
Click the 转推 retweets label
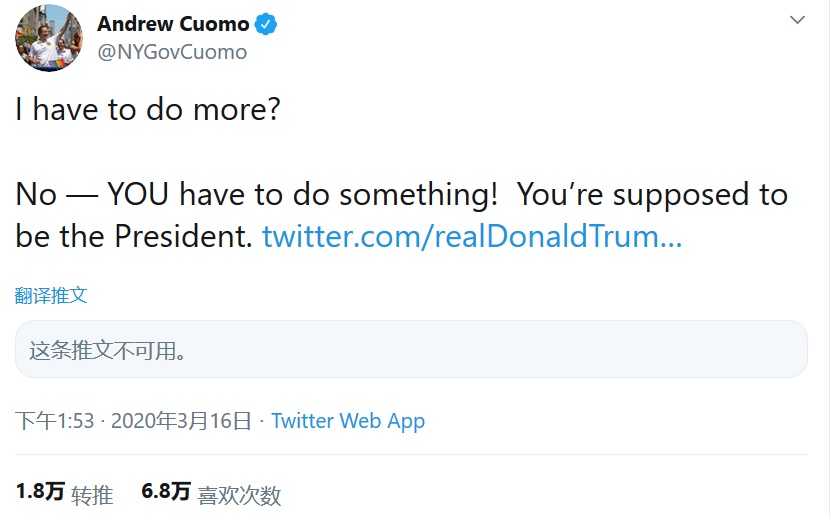coord(92,494)
